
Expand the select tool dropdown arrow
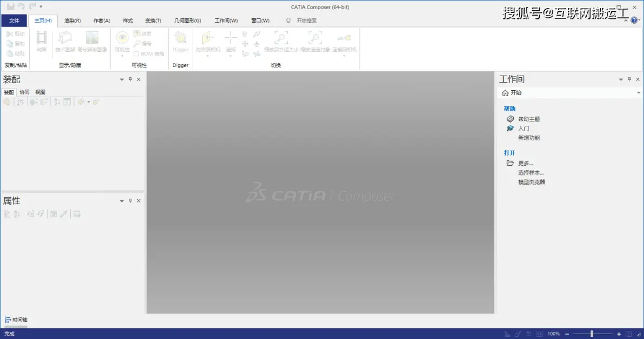(x=230, y=56)
